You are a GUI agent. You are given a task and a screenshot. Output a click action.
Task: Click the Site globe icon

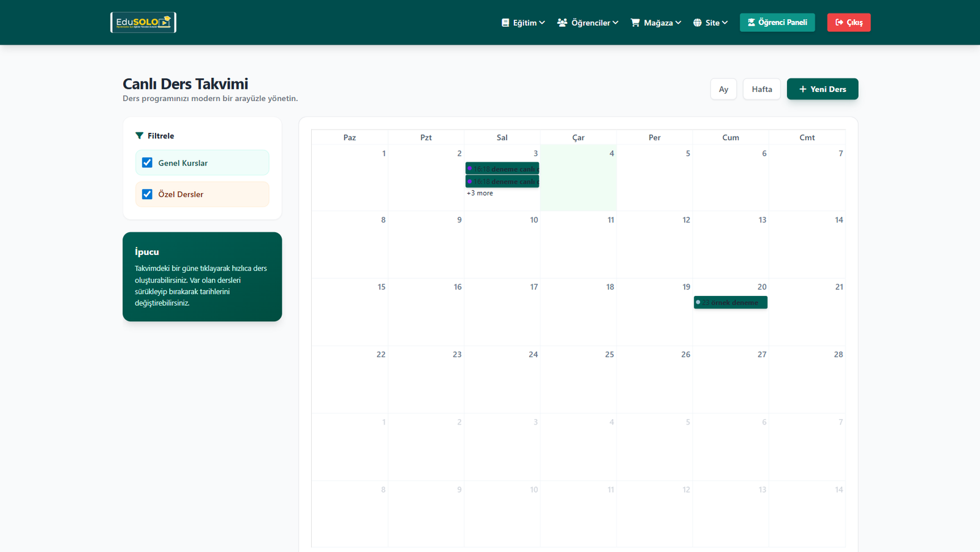(697, 23)
